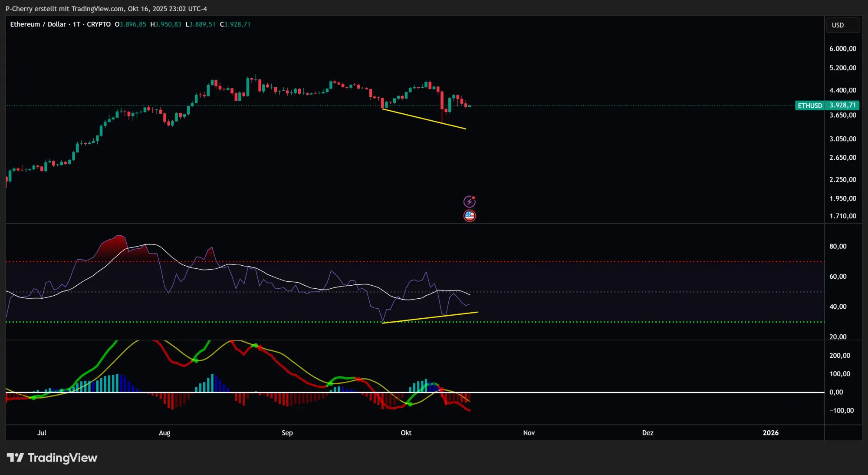Click the closing price value C3.928,71
Image resolution: width=868 pixels, height=475 pixels.
point(235,24)
